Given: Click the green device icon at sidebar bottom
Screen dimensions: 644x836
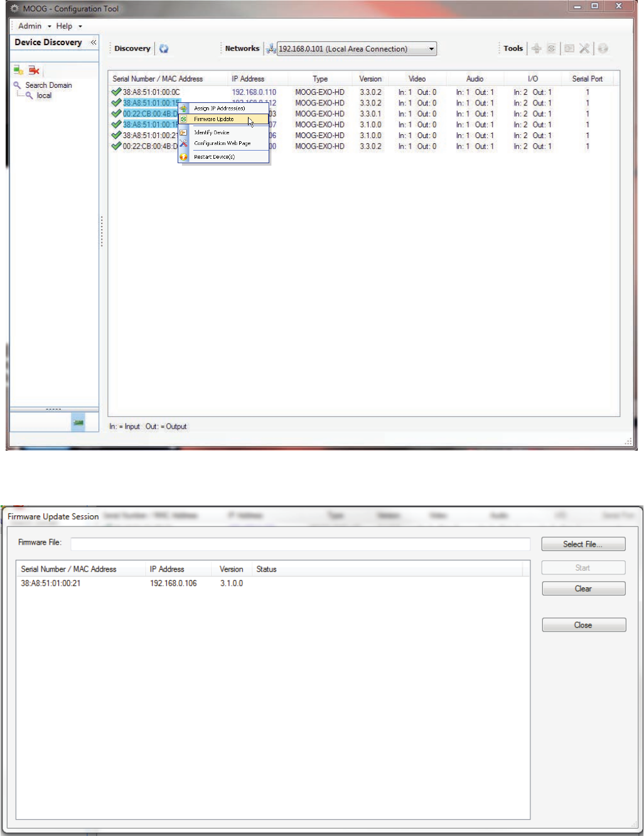Looking at the screenshot, I should coord(78,423).
